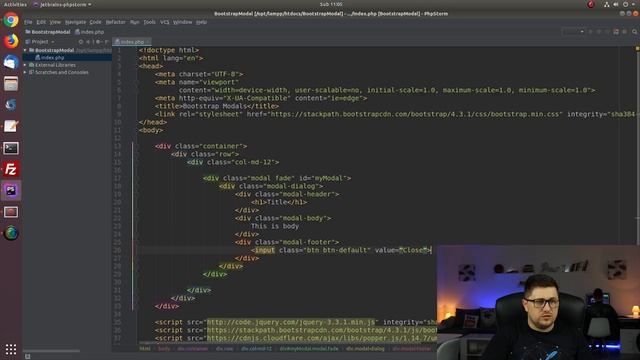This screenshot has height=360, width=640.
Task: Open Project panel settings gear
Action: 98,42
